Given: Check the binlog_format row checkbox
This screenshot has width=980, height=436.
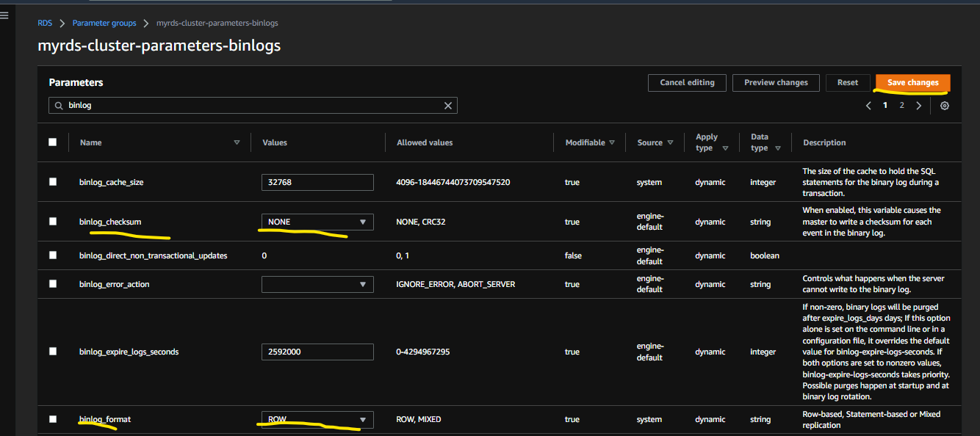Looking at the screenshot, I should 52,419.
